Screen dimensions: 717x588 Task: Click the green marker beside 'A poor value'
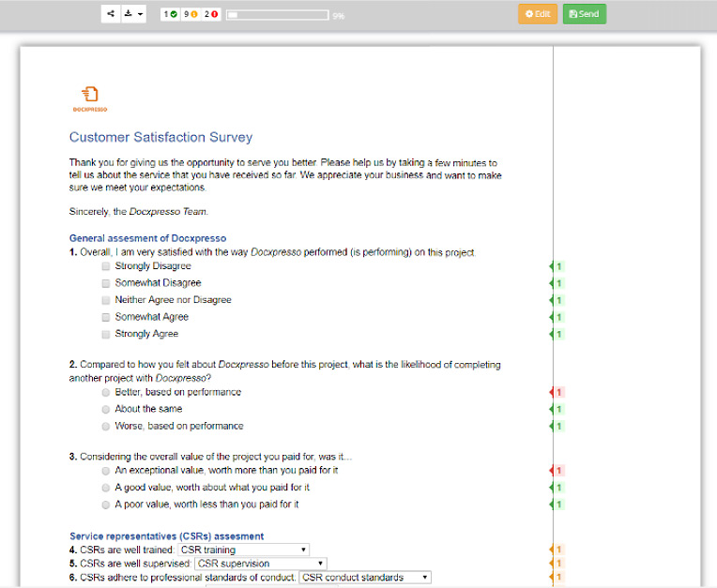pos(557,505)
